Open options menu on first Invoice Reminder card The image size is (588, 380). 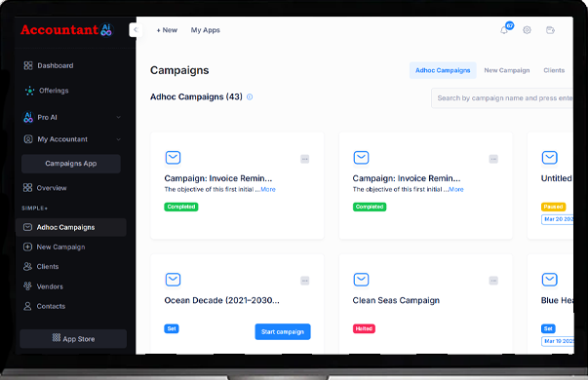click(x=305, y=159)
